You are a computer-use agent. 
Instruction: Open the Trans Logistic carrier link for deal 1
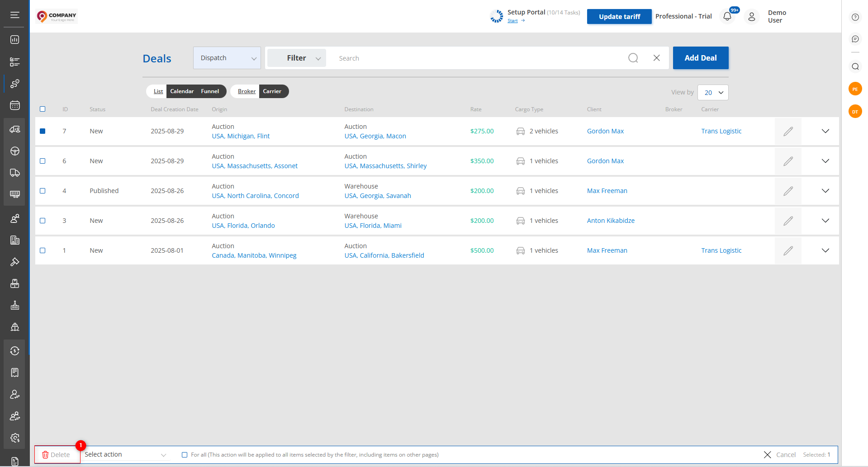721,251
